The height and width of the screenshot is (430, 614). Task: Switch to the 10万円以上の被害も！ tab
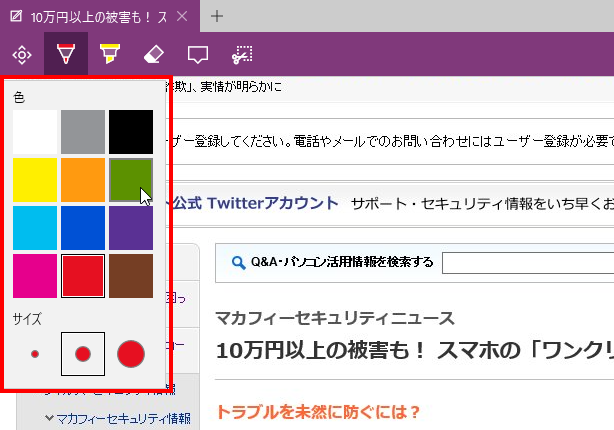pyautogui.click(x=100, y=16)
